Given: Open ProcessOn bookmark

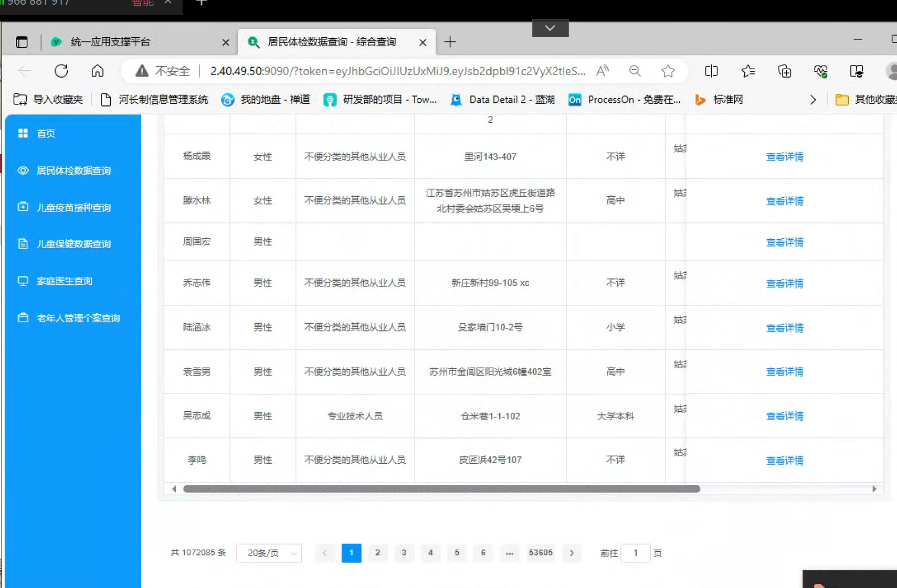Looking at the screenshot, I should [625, 100].
